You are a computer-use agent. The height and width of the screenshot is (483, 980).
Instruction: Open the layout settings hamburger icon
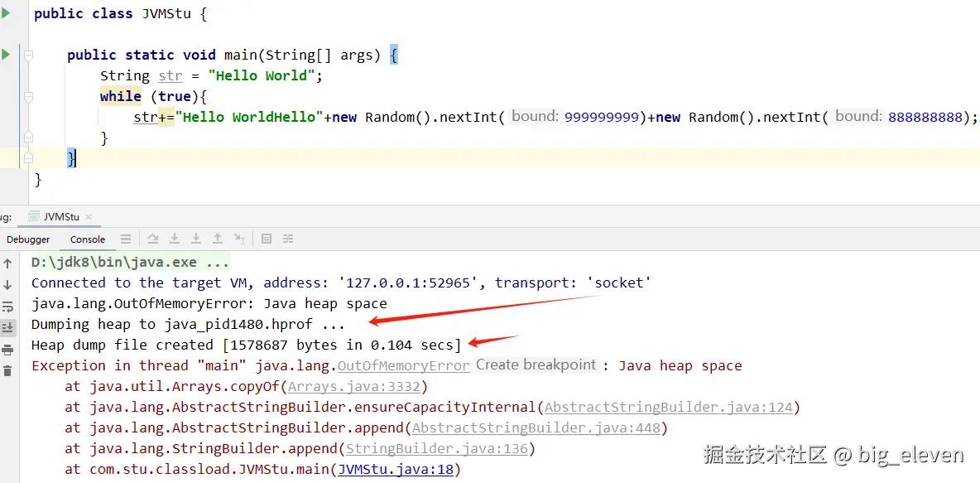click(126, 239)
